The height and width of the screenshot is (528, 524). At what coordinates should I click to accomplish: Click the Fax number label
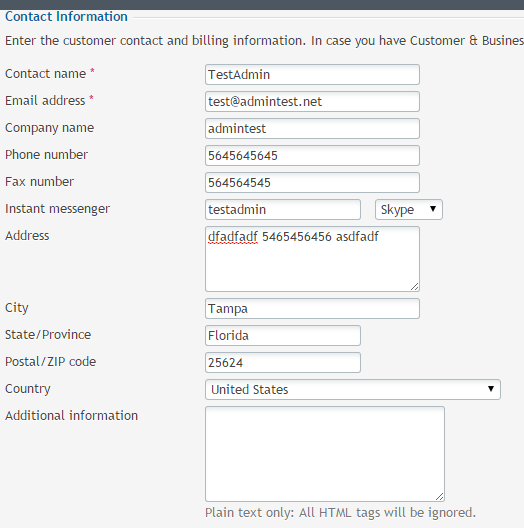(x=39, y=182)
